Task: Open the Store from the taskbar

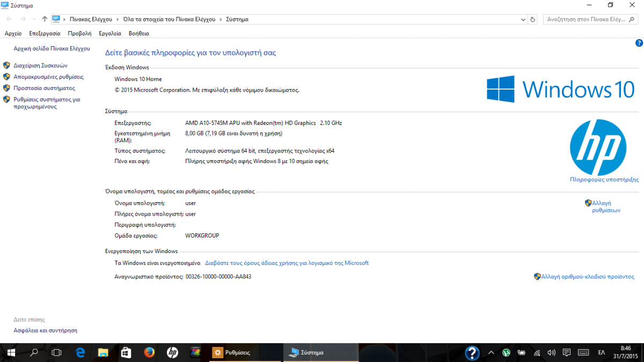Action: click(x=126, y=352)
